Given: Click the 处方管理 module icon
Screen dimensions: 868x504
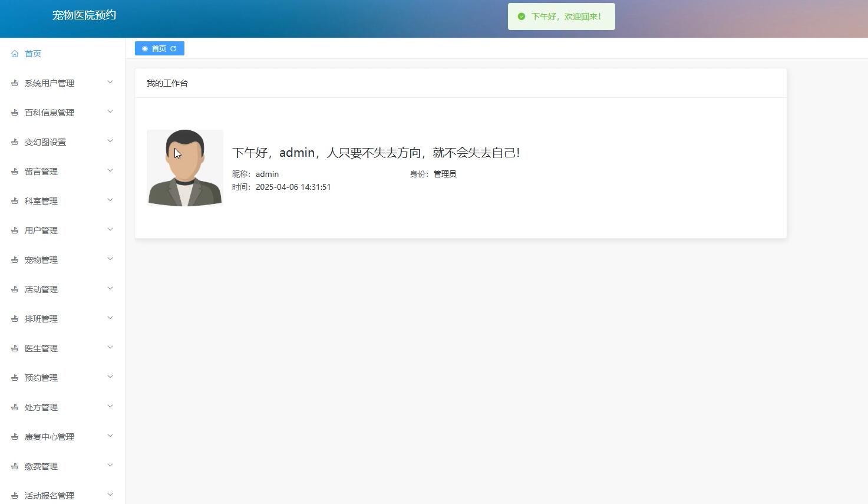Looking at the screenshot, I should point(15,407).
